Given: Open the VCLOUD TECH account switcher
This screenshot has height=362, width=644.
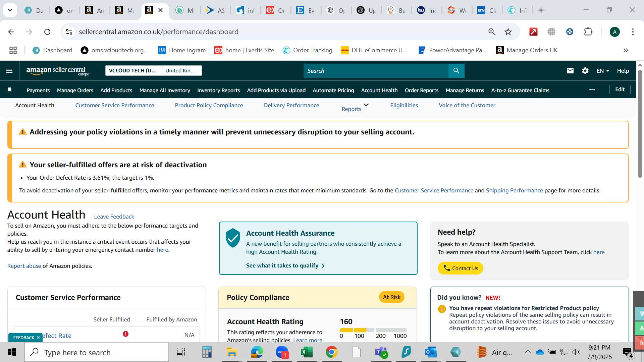Looking at the screenshot, I should point(133,70).
